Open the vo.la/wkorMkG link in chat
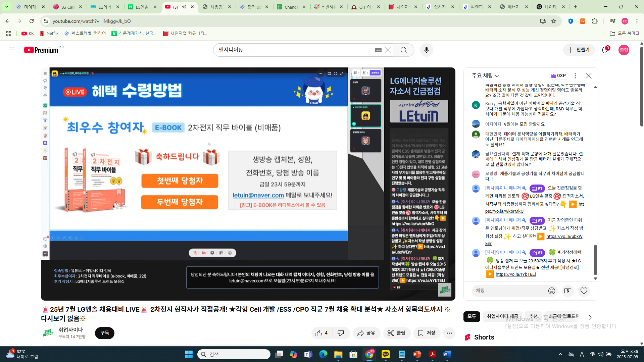This screenshot has width=644, height=362. coord(504,211)
